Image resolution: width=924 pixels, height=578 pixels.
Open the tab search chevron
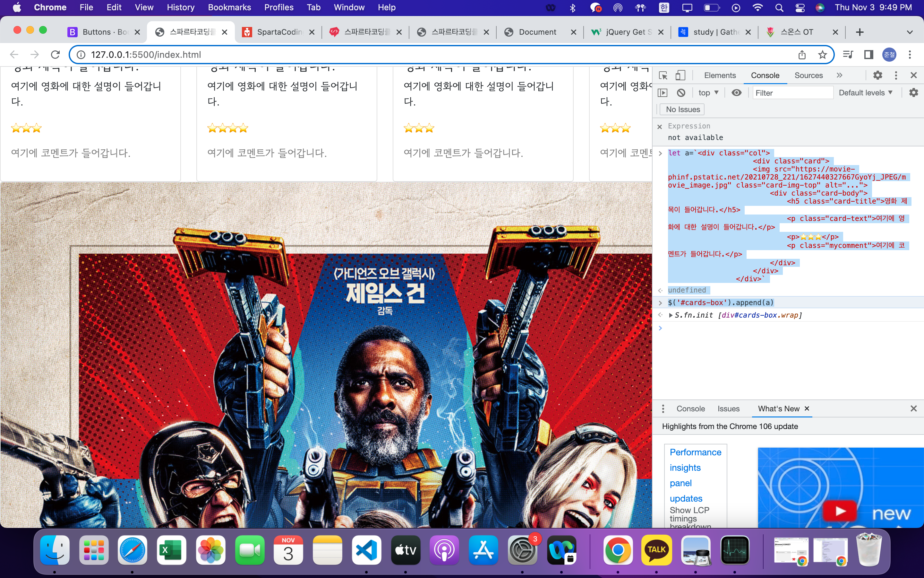click(910, 32)
